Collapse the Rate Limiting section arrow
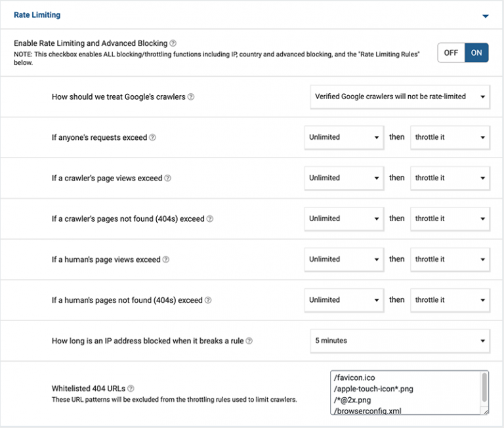 tap(486, 16)
